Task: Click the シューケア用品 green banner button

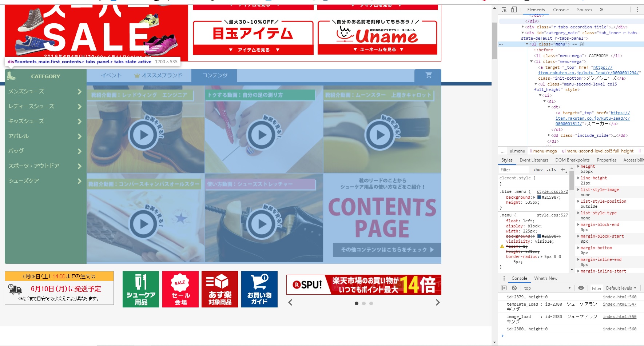Action: (x=141, y=289)
